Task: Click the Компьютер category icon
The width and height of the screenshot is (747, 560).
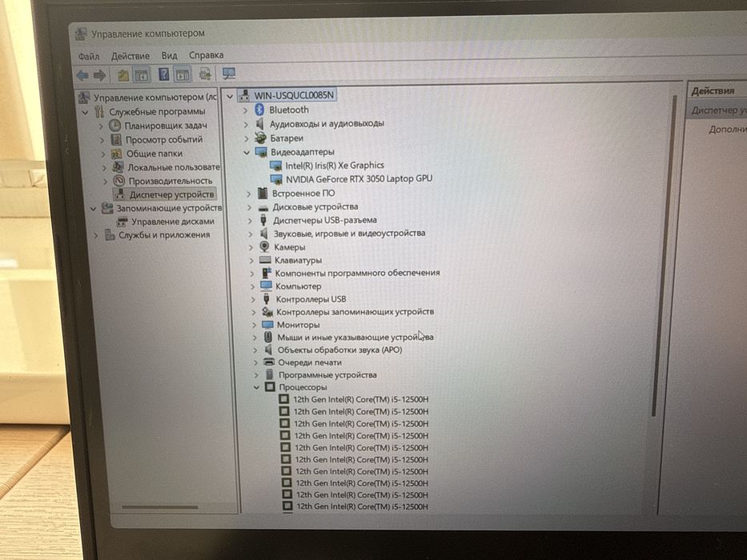Action: [267, 286]
